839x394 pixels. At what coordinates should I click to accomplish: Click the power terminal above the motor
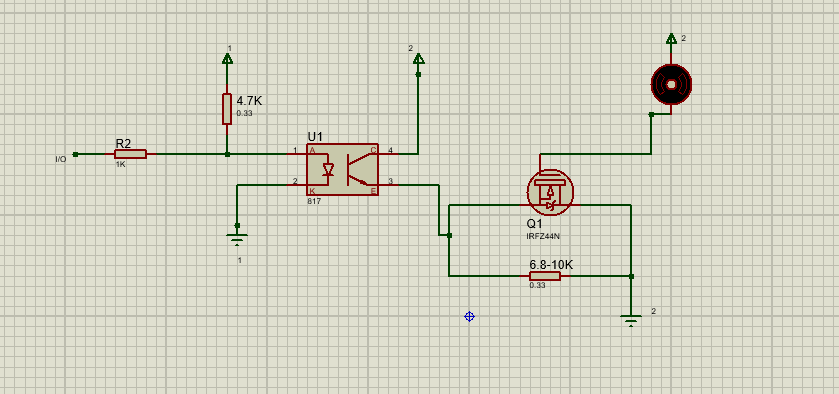(x=671, y=39)
